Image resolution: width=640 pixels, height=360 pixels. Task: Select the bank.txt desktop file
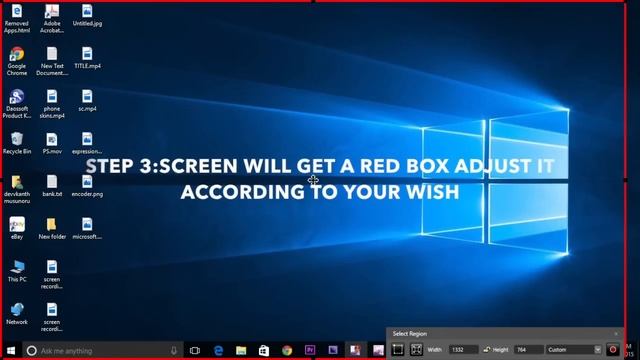(52, 186)
